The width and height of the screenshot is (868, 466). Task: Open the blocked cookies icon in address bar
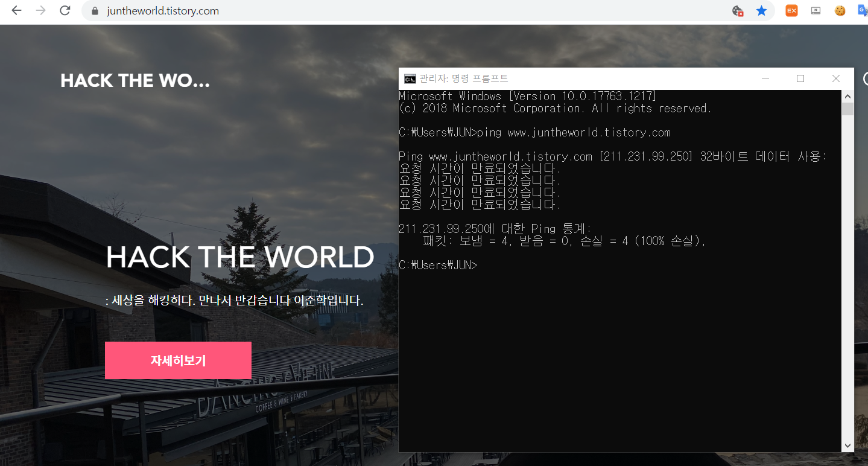(737, 11)
